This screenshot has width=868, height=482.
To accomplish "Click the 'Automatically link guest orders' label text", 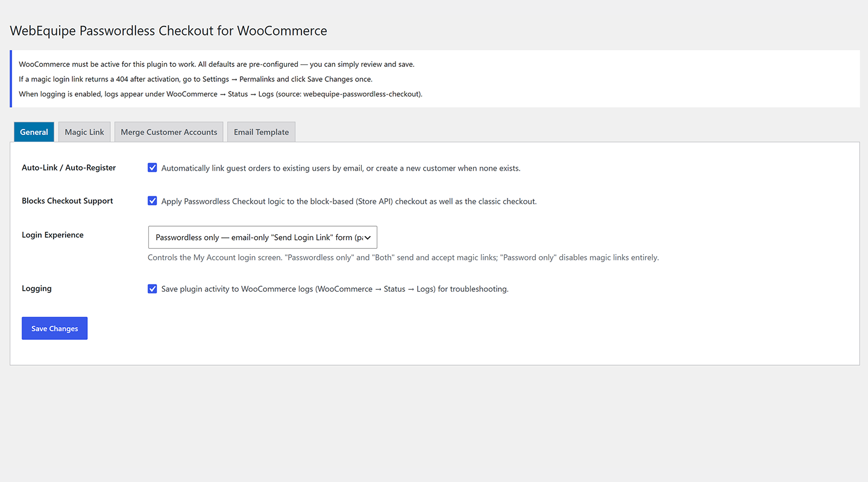I will [341, 168].
